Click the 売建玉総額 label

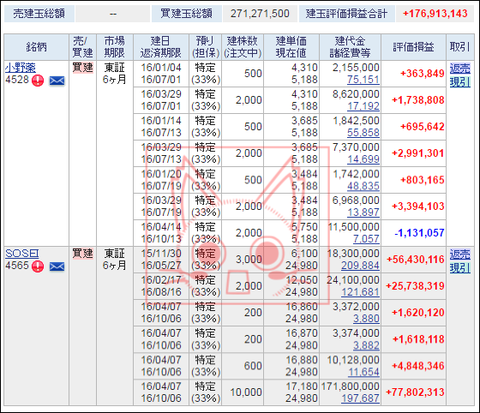point(39,13)
